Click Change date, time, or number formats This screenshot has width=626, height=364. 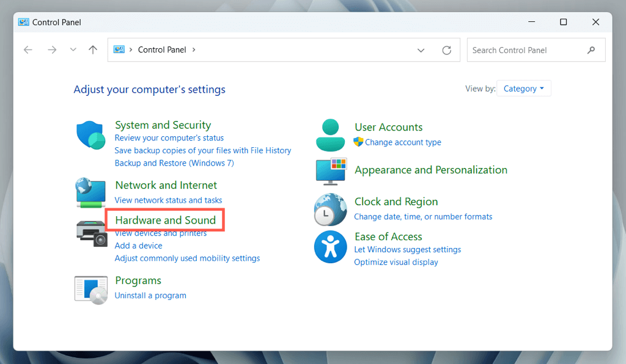(423, 217)
